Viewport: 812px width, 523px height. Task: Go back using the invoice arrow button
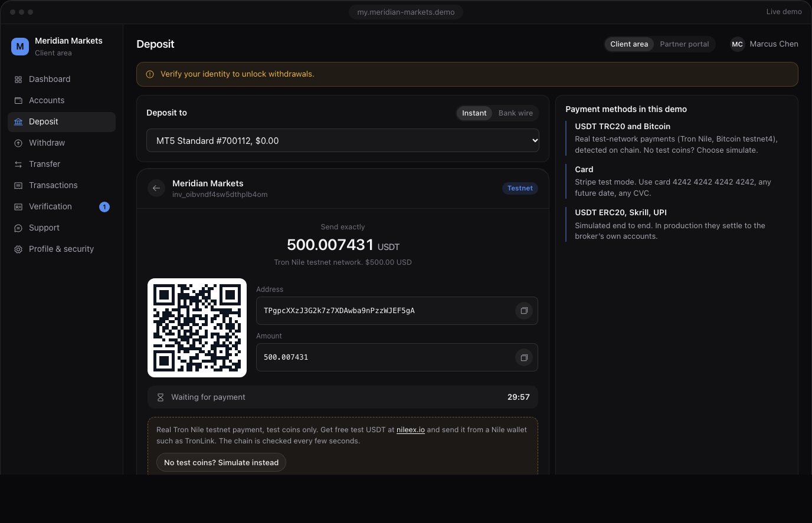156,188
